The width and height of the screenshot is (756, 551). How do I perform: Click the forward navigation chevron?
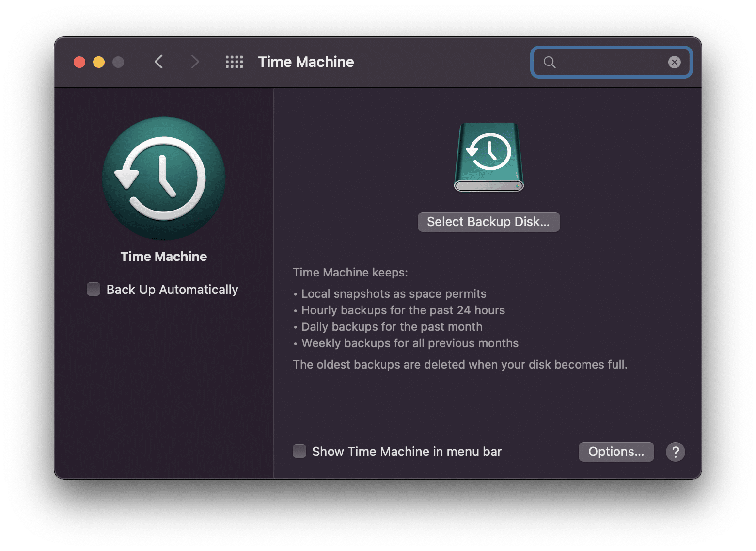click(195, 62)
